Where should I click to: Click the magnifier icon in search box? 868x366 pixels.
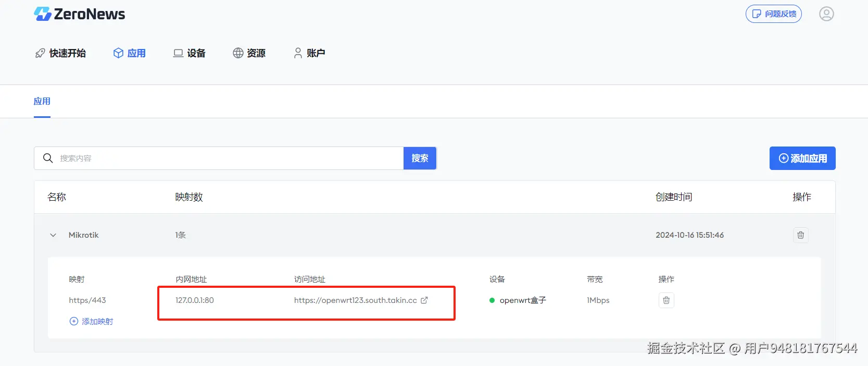[48, 158]
